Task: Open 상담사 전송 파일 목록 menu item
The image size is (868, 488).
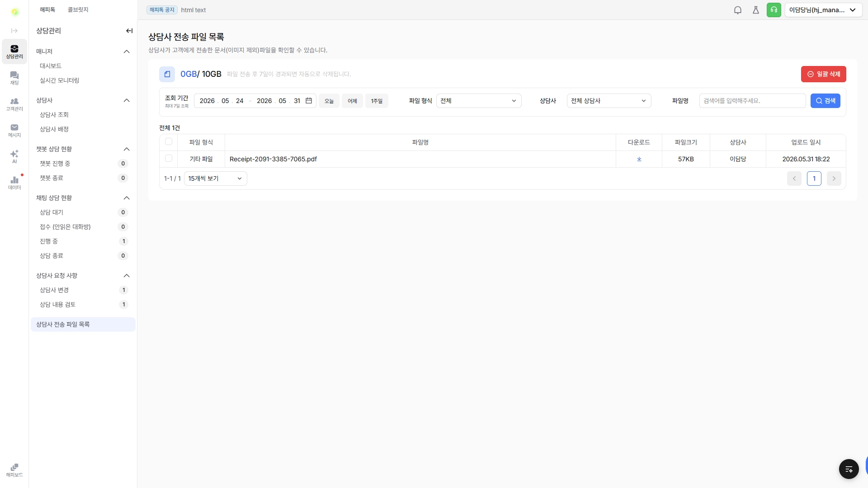Action: [x=83, y=324]
